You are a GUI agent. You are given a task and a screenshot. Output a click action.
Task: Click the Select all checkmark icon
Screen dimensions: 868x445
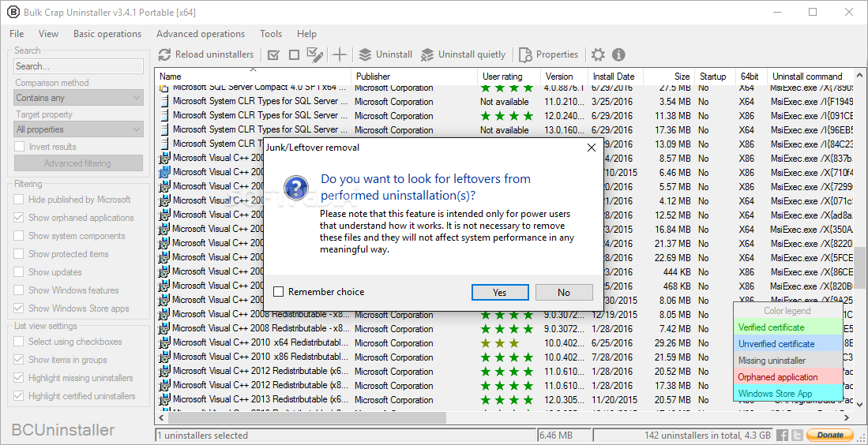coord(273,54)
